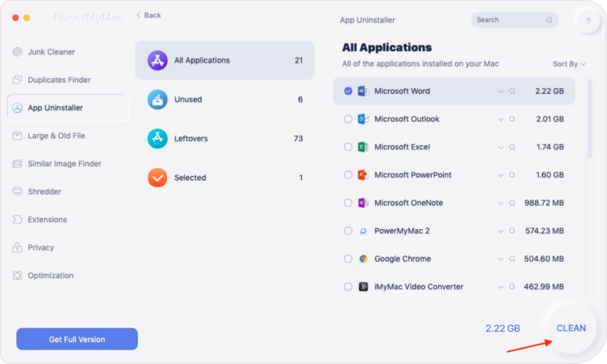Click the Similar Image Finder icon
This screenshot has width=607, height=364.
click(17, 164)
